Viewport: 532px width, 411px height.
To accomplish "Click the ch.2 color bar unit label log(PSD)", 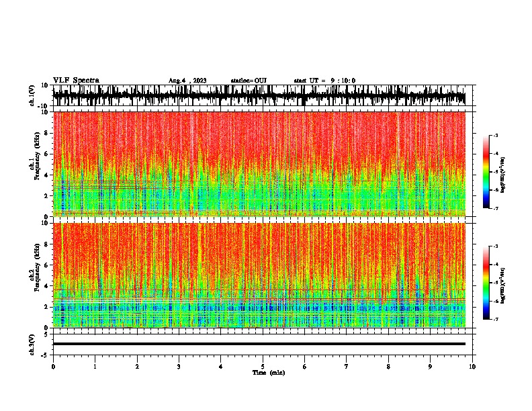I will pos(503,285).
